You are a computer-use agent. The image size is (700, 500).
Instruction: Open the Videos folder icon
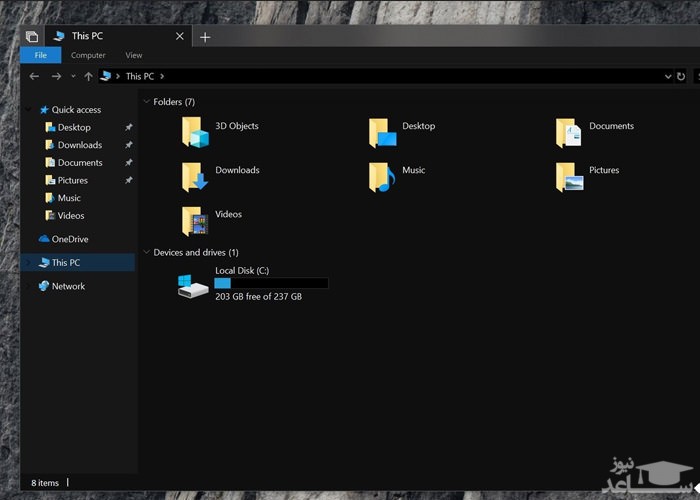point(193,220)
